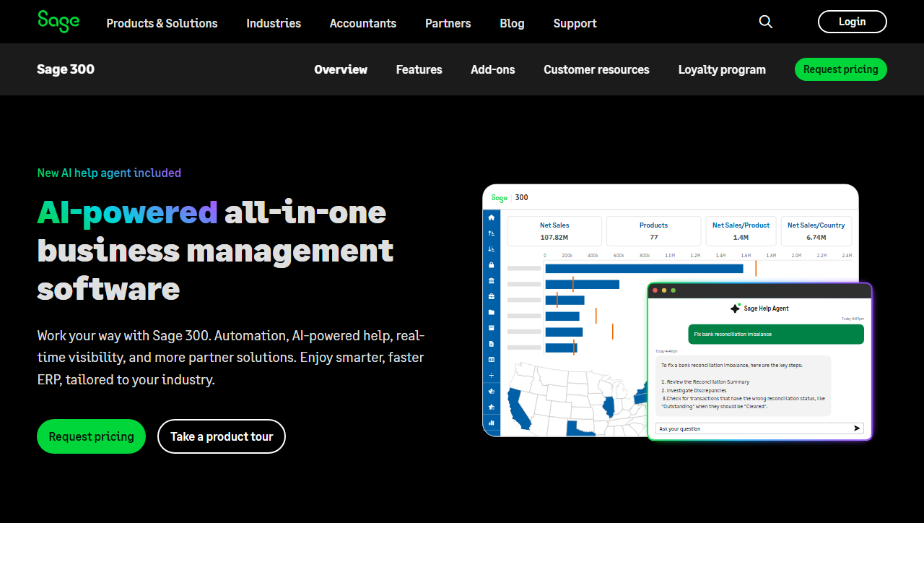Open the Partners menu
Screen dimensions: 924x578
coord(448,23)
